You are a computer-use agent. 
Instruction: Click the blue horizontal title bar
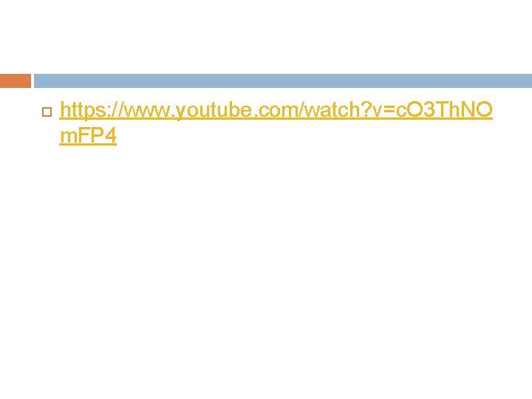pos(283,81)
